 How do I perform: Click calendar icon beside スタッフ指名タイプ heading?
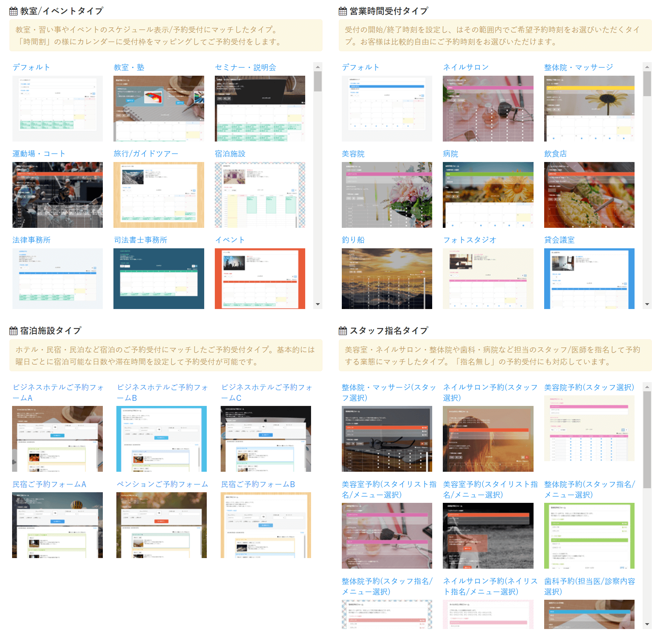pos(343,331)
